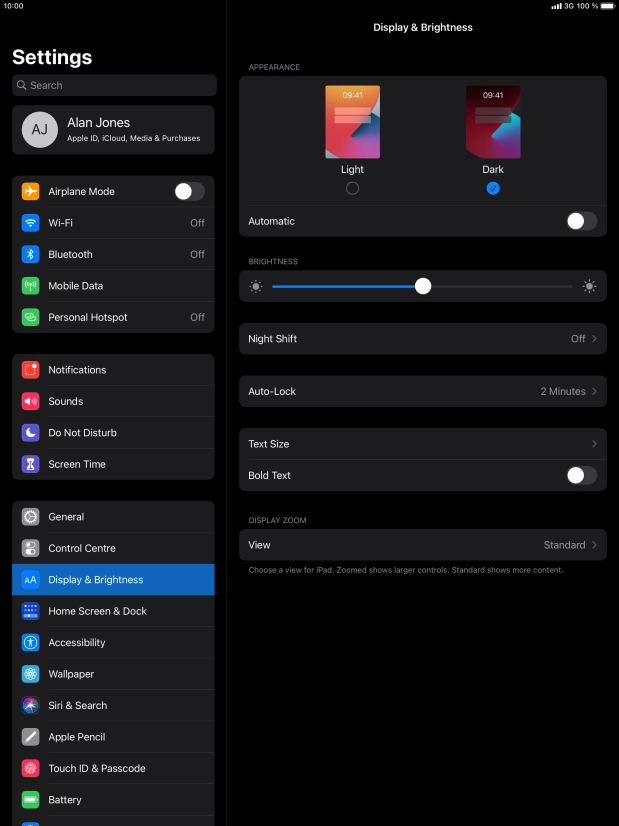Turn on Automatic appearance toggle
The height and width of the screenshot is (826, 619).
(x=581, y=221)
